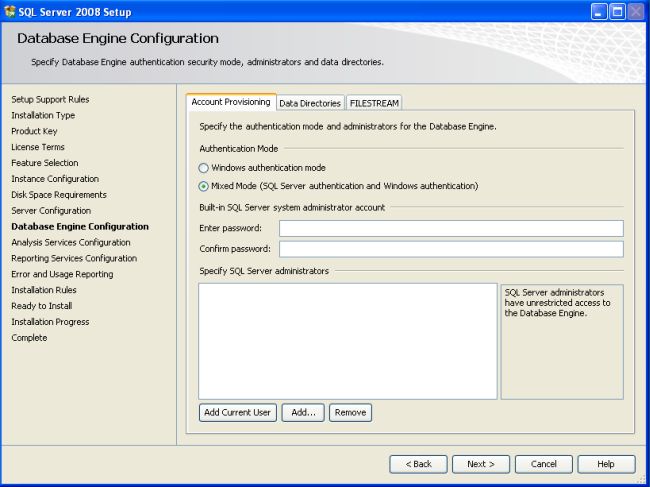Screen dimensions: 650x487
Task: Click the Enter password field
Action: [451, 228]
